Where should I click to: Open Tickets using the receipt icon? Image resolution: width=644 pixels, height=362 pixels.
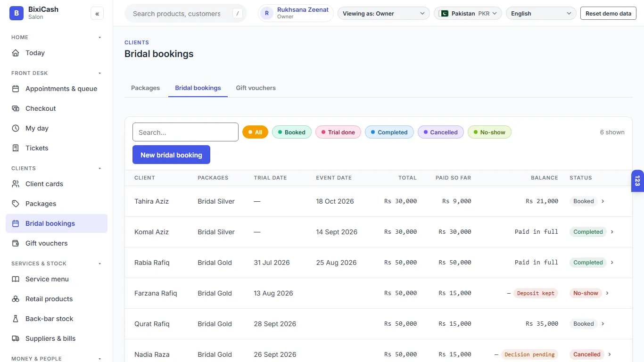(x=16, y=148)
